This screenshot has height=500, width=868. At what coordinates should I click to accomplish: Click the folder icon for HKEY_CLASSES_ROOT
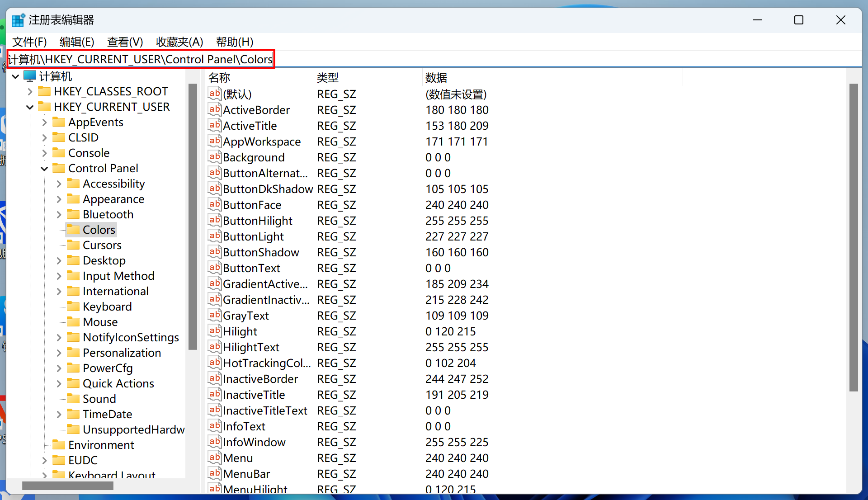tap(44, 91)
